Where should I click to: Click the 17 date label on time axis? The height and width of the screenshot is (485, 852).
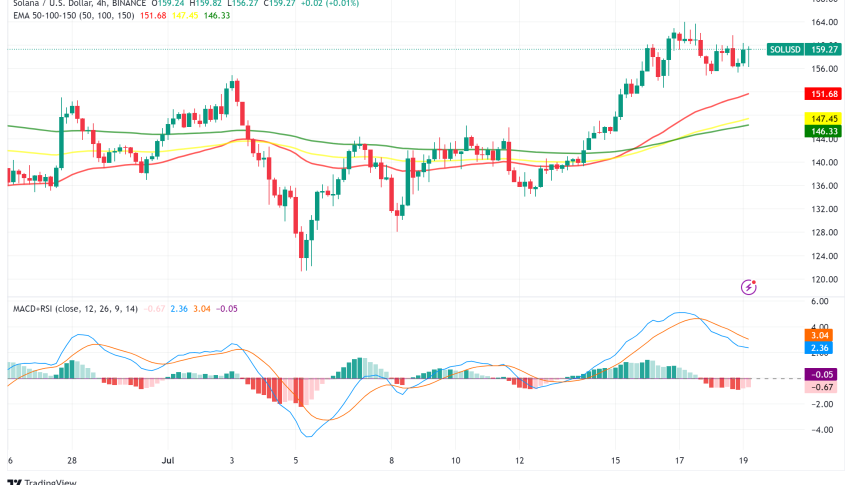(679, 461)
